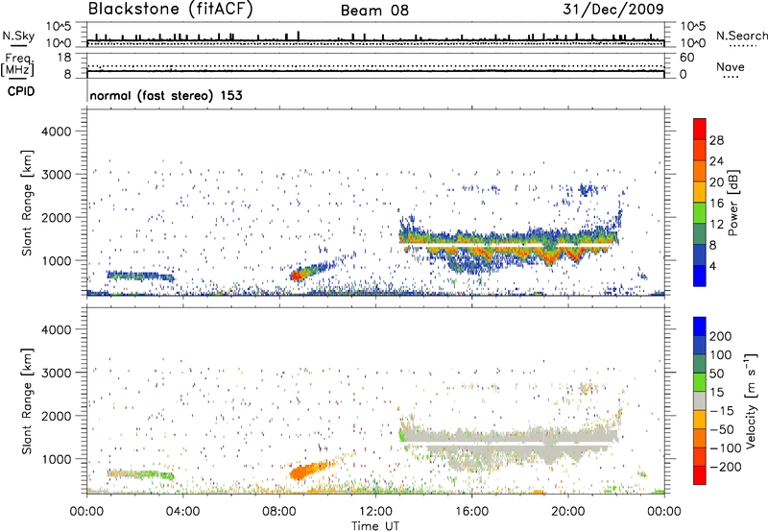Image resolution: width=768 pixels, height=532 pixels.
Task: Click the 200 label on velocity colorbar
Action: [721, 336]
